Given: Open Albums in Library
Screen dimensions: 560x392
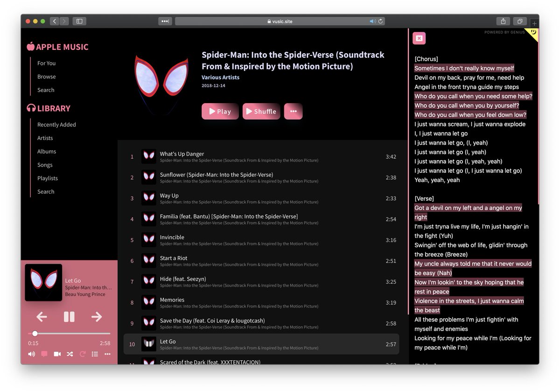Looking at the screenshot, I should pos(47,152).
